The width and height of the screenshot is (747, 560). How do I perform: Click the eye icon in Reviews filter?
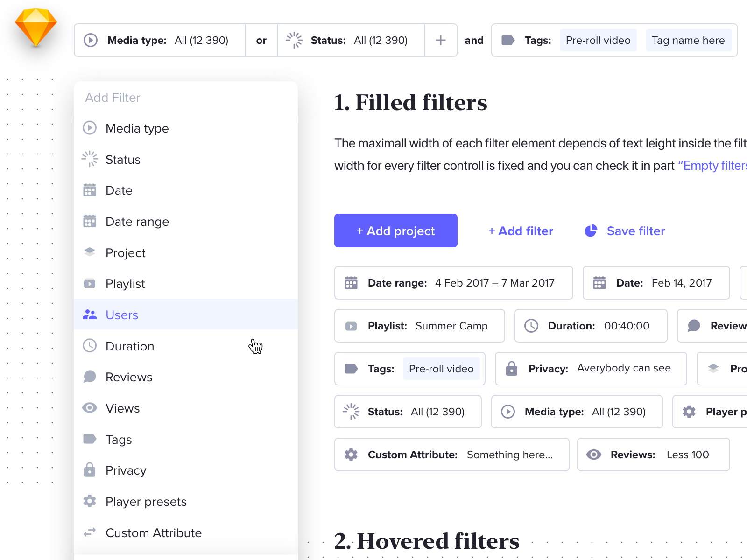pos(594,455)
